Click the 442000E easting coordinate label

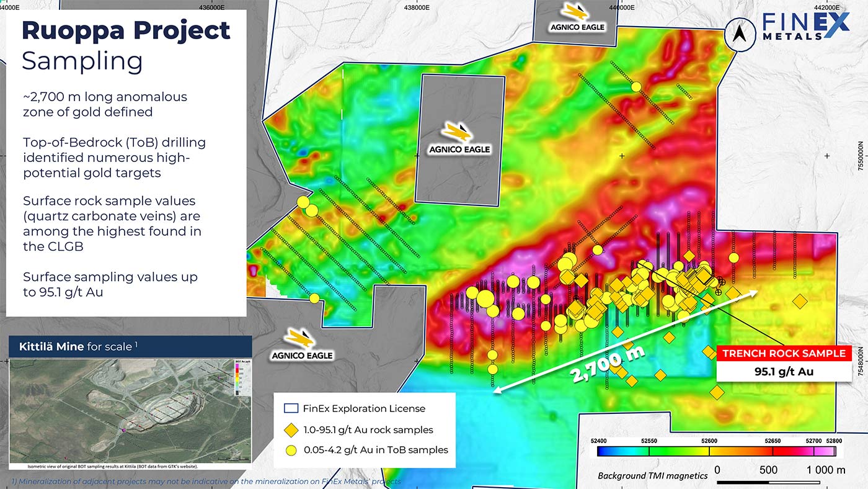[827, 7]
